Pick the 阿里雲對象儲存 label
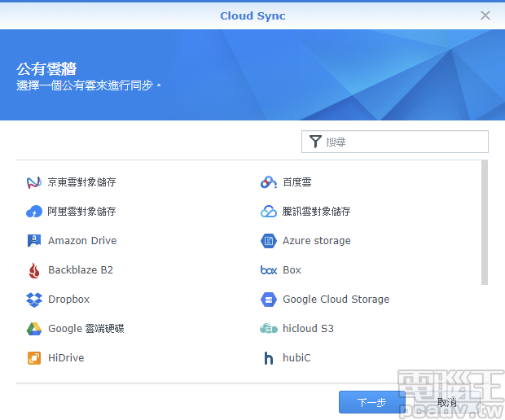The height and width of the screenshot is (420, 505). coord(81,212)
